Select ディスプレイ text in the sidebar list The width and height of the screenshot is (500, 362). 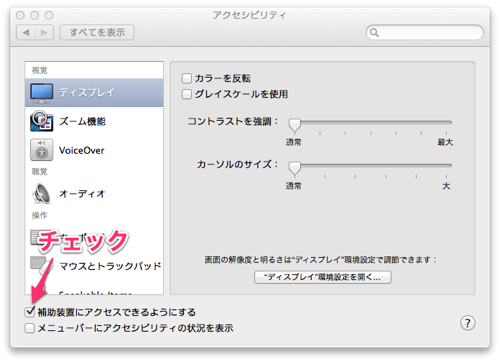click(x=87, y=92)
